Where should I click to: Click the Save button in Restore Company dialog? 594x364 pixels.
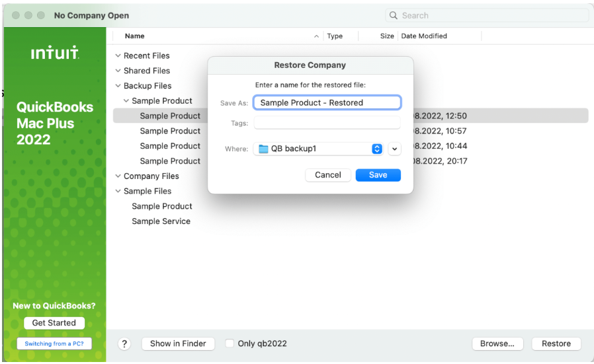[378, 175]
